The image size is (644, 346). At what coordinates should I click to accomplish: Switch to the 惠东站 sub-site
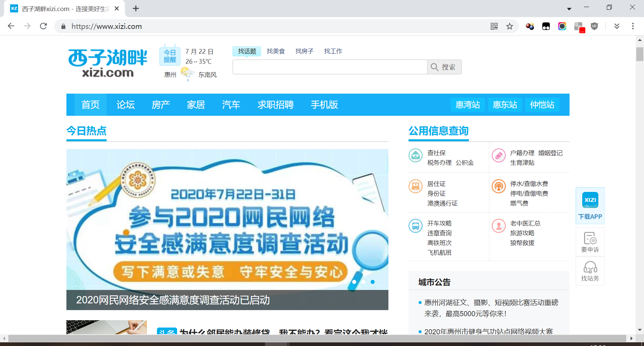505,105
